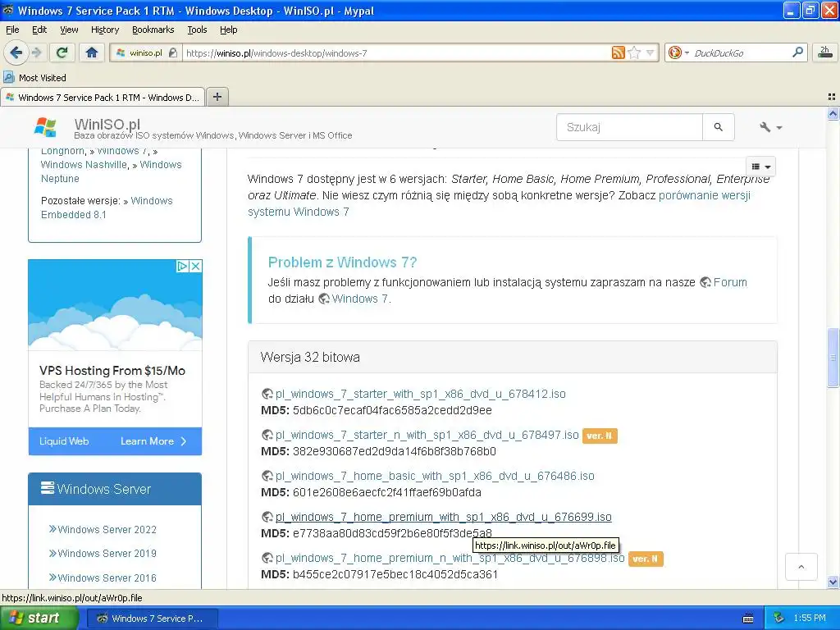
Task: Open the porównanie wersji systemu Windows 7 link
Action: click(499, 203)
